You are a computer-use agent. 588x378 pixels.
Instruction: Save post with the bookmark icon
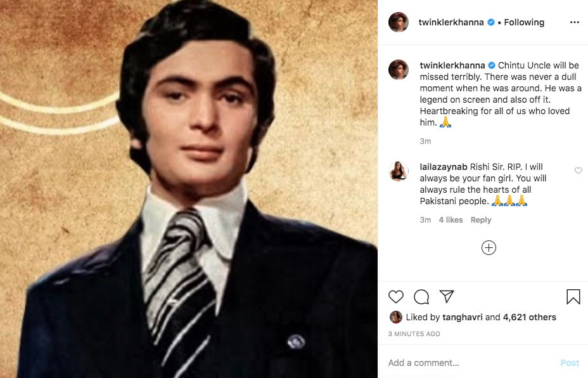[x=573, y=297]
